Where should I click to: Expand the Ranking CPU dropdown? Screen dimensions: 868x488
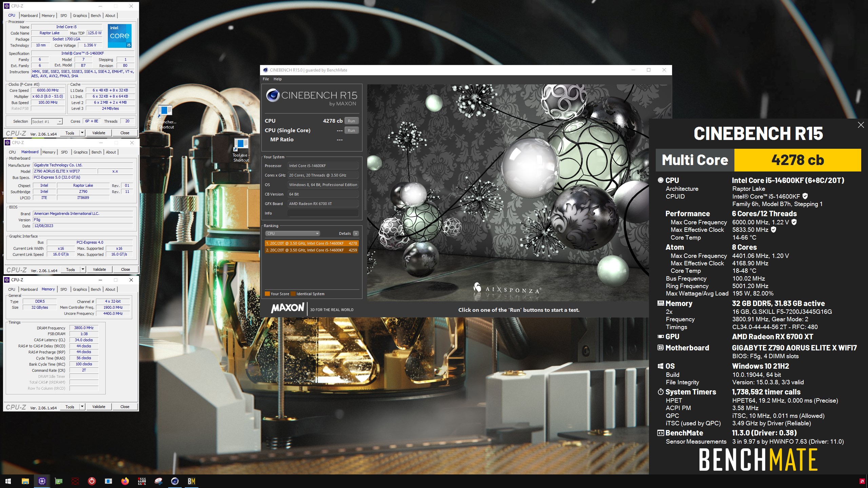coord(293,233)
